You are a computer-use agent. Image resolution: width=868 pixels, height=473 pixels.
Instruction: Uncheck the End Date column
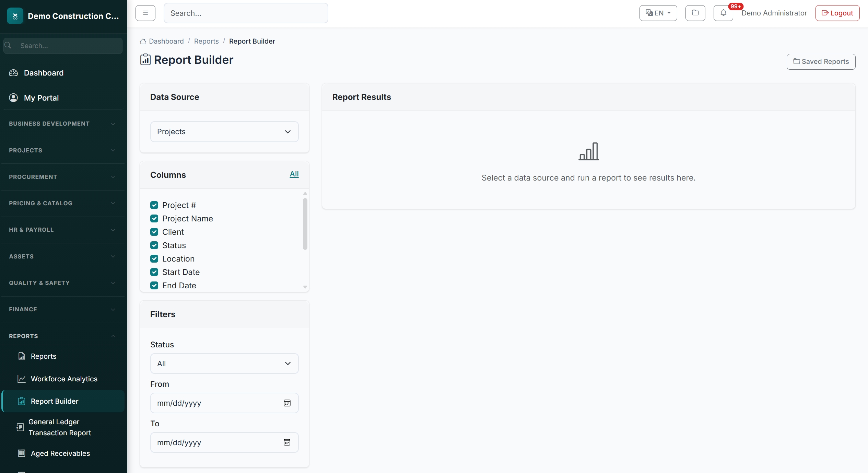pyautogui.click(x=154, y=285)
